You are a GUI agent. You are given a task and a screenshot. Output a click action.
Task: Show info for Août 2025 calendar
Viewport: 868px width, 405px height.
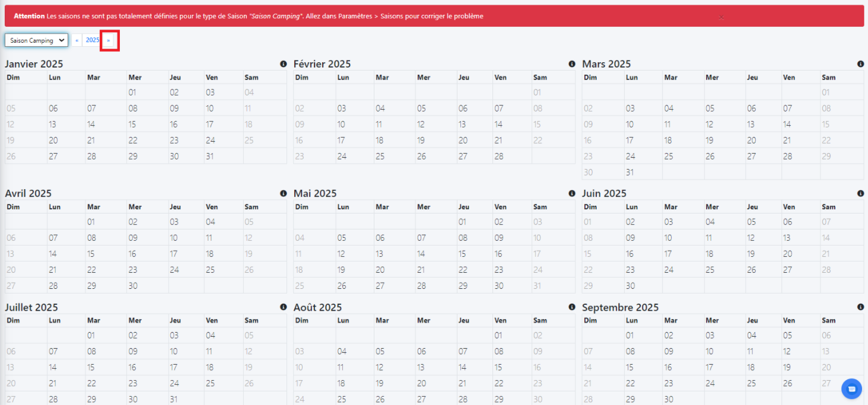tap(572, 307)
